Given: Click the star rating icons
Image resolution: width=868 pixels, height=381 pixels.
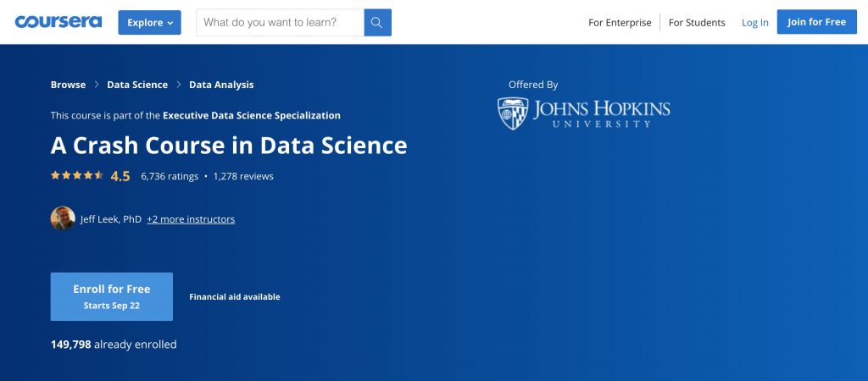Looking at the screenshot, I should pyautogui.click(x=77, y=175).
